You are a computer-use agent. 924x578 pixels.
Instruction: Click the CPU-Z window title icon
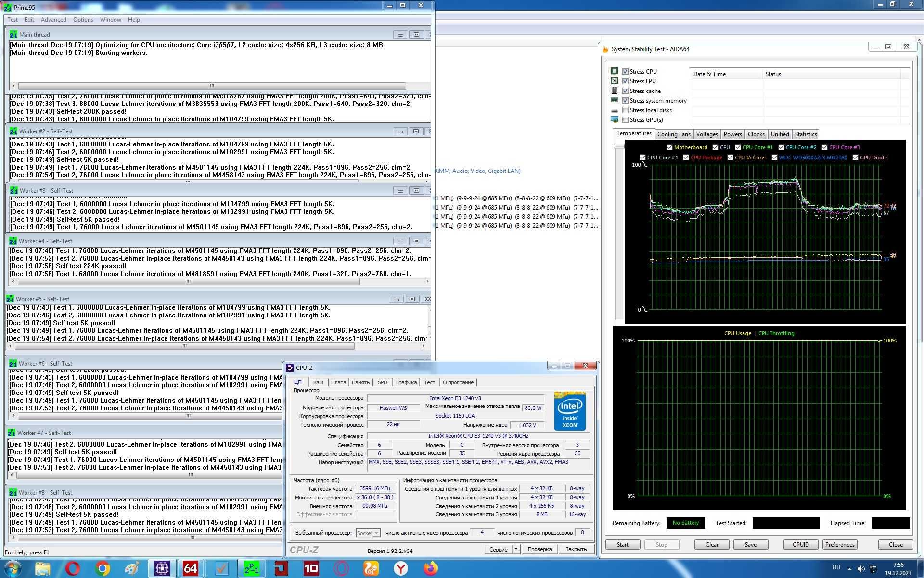click(x=290, y=368)
